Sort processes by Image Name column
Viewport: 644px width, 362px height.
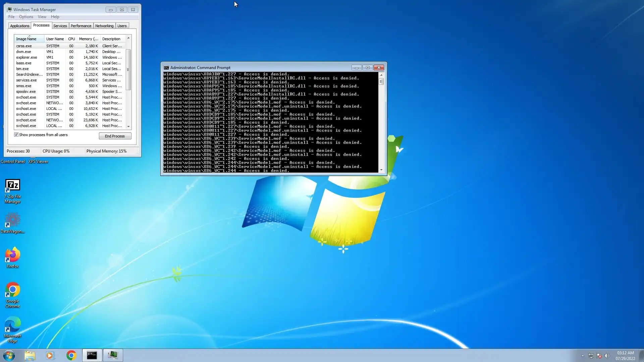tap(26, 39)
